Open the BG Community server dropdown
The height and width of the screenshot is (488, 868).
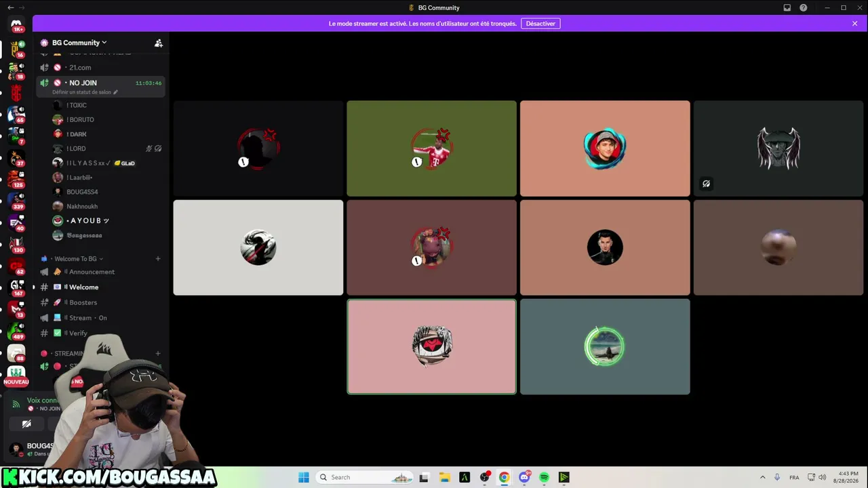tap(79, 43)
